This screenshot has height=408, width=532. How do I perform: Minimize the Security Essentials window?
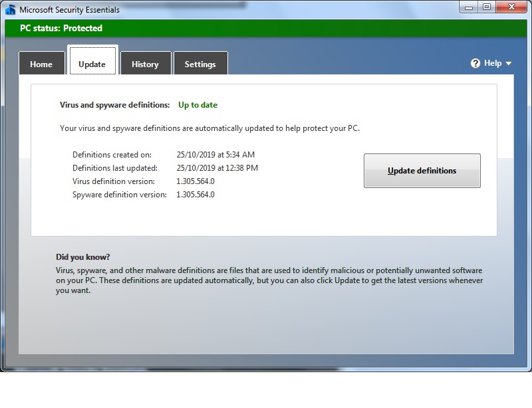point(469,7)
